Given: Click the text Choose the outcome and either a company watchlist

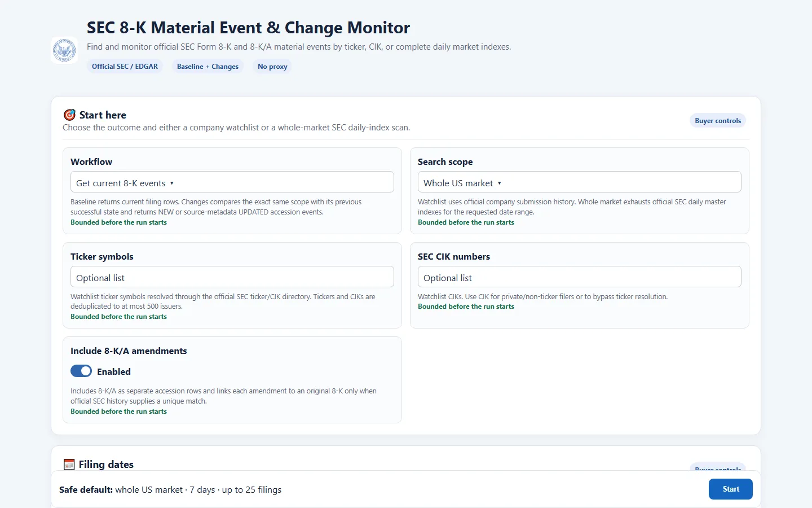Looking at the screenshot, I should pyautogui.click(x=236, y=128).
